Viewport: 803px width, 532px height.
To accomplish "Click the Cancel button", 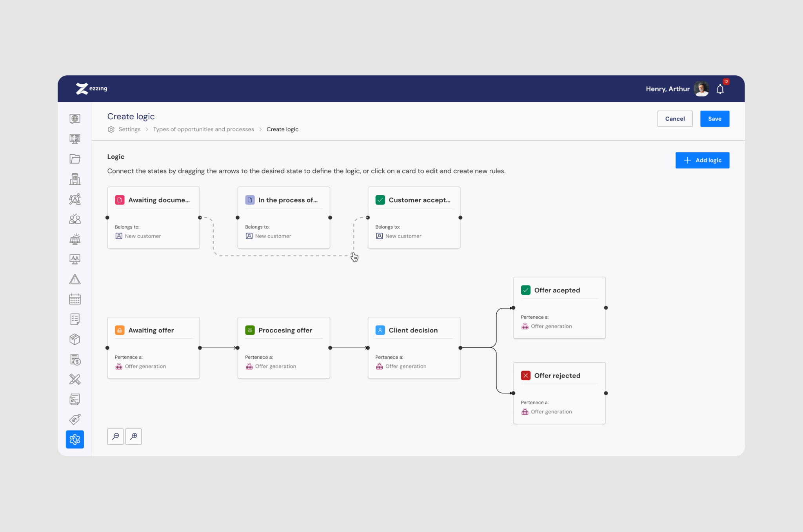I will [675, 119].
